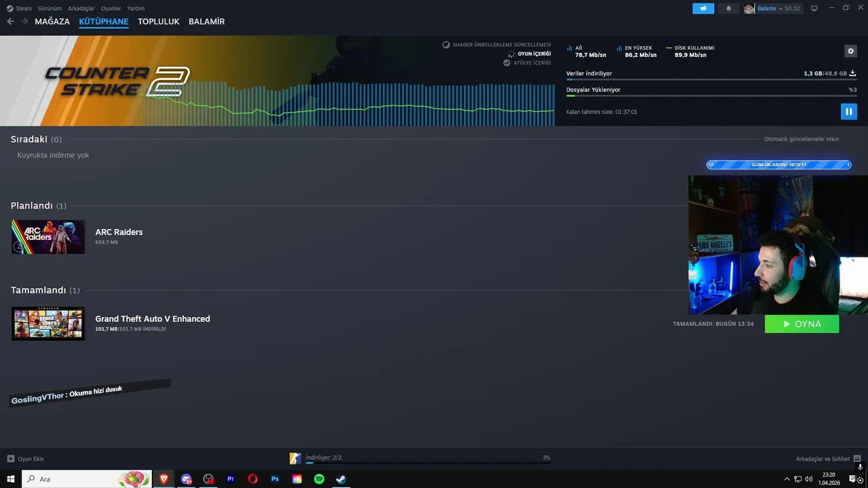
Task: Click OYNA to play GTA V Enhanced
Action: pos(802,324)
